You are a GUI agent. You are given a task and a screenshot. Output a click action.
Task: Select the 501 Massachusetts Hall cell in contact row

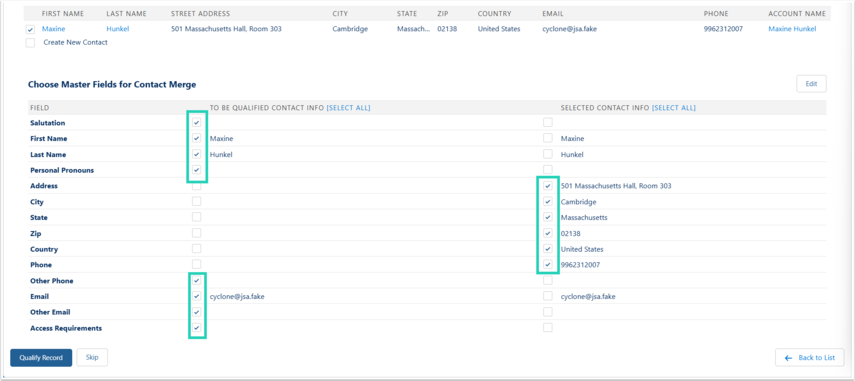(226, 29)
